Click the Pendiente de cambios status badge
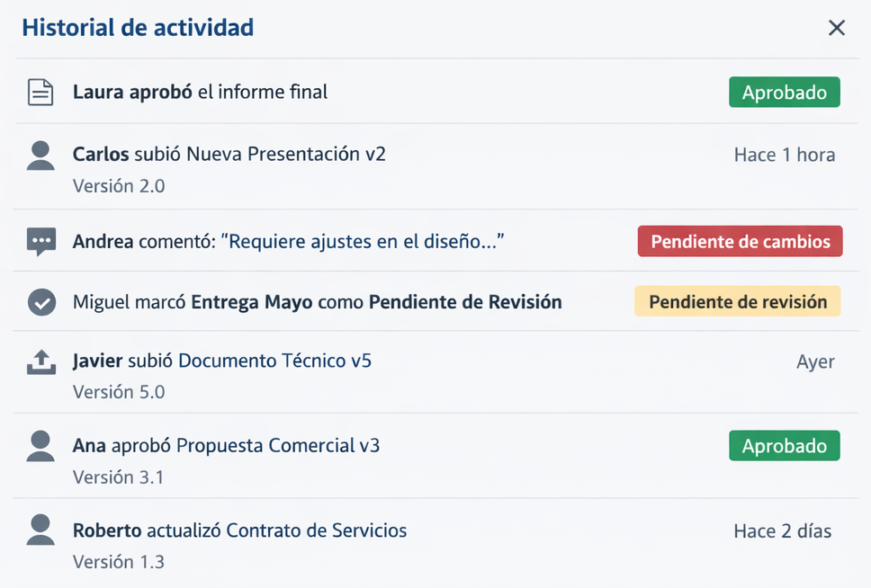 tap(740, 241)
